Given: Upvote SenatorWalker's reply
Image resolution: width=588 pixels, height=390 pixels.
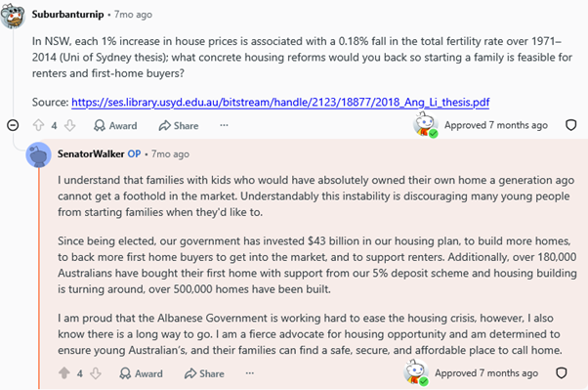Looking at the screenshot, I should point(64,373).
